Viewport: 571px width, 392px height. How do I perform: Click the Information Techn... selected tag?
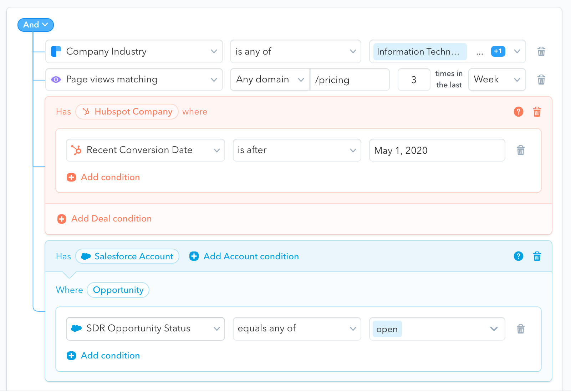click(420, 52)
